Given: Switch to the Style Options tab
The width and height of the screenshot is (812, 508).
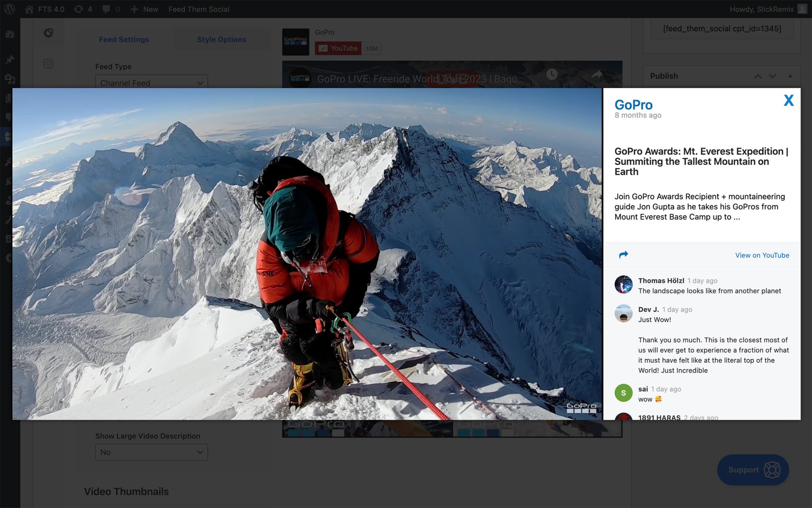Looking at the screenshot, I should 221,39.
